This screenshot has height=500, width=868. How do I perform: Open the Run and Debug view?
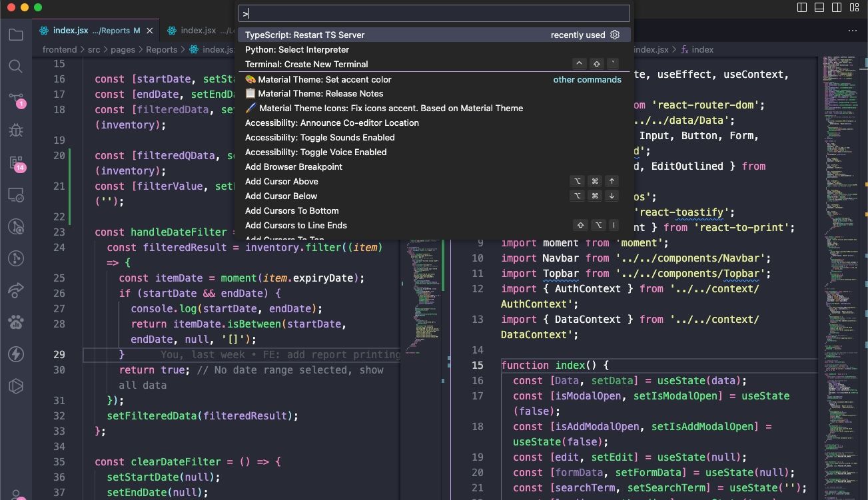point(15,130)
